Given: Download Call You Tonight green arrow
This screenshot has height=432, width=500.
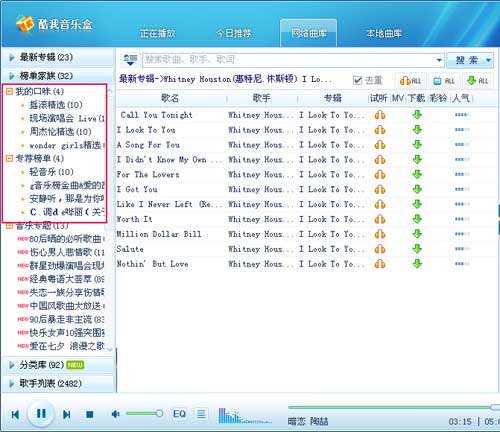Looking at the screenshot, I should (x=417, y=115).
